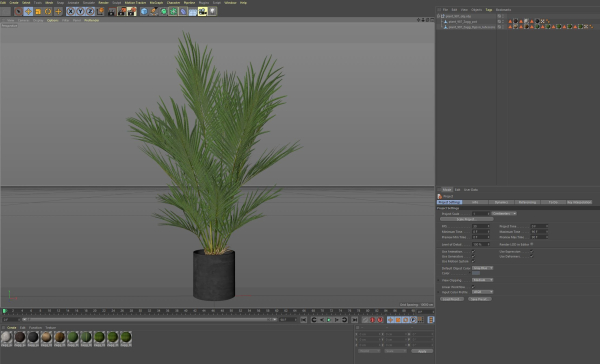
Task: Toggle Use Motion System checkbox
Action: (x=473, y=261)
